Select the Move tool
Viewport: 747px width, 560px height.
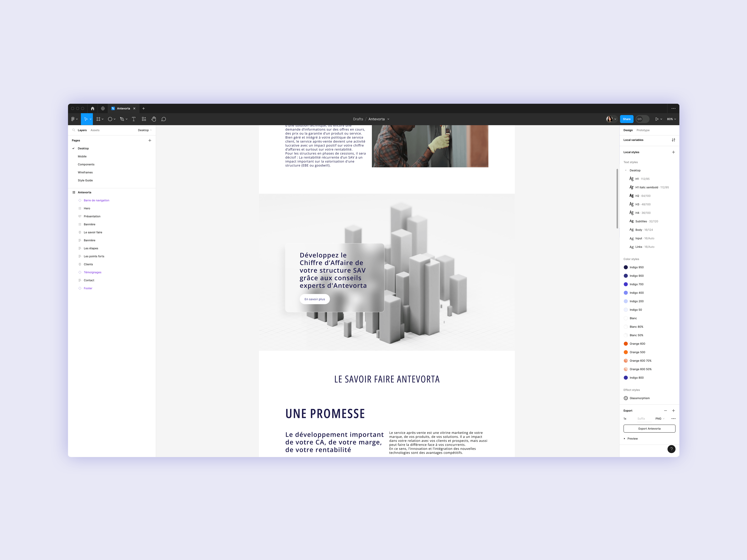point(86,119)
